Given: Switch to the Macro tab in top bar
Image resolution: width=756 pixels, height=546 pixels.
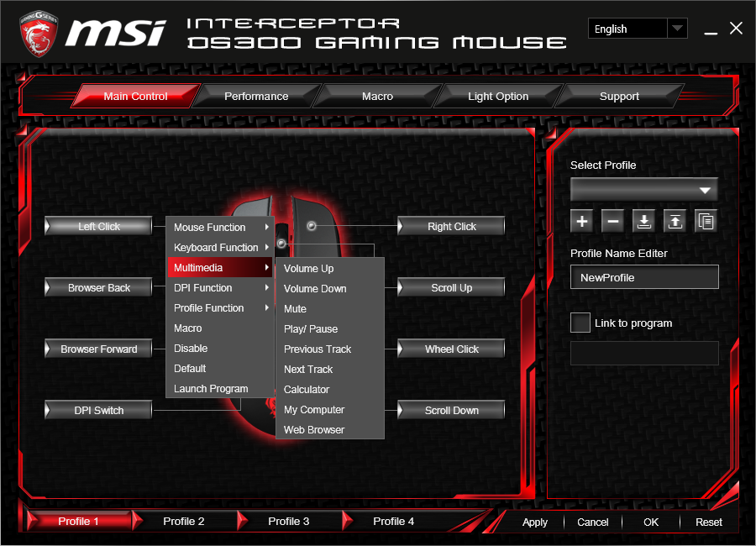Looking at the screenshot, I should tap(377, 97).
